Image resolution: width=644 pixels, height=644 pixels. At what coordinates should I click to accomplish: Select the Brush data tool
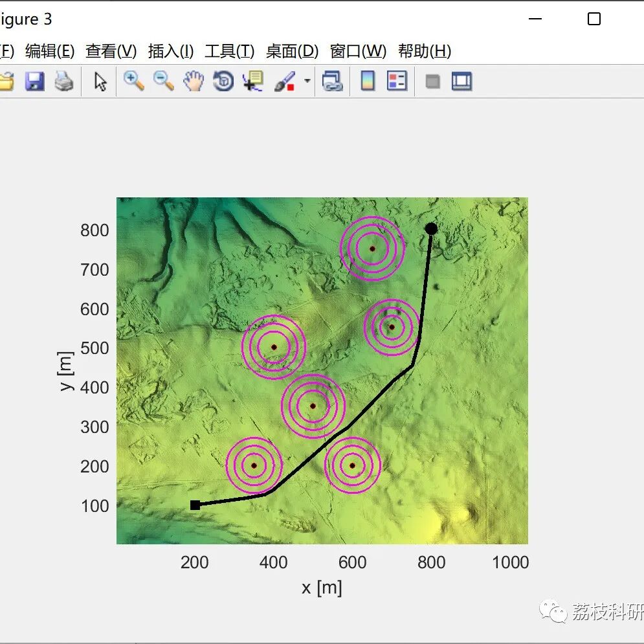pos(285,81)
